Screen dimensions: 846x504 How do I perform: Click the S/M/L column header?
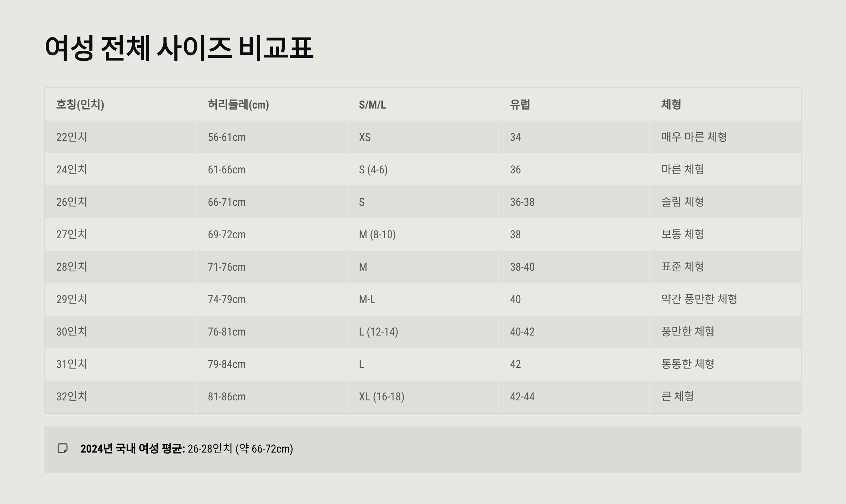[372, 105]
